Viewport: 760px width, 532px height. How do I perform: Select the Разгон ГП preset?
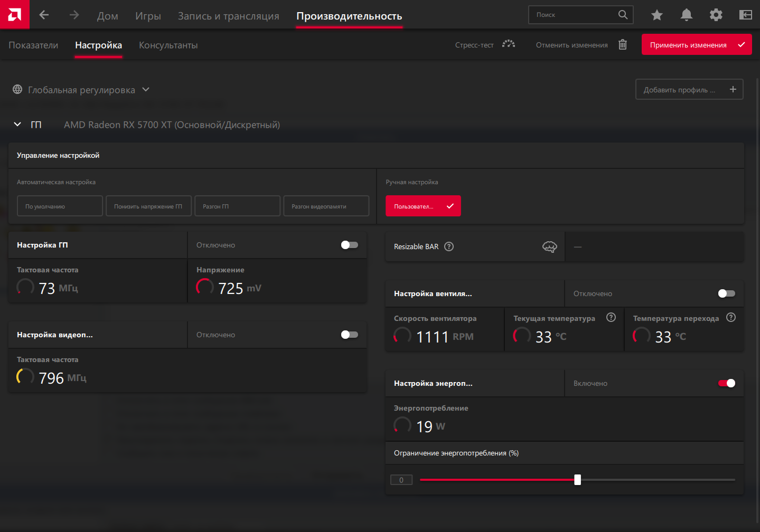(237, 206)
